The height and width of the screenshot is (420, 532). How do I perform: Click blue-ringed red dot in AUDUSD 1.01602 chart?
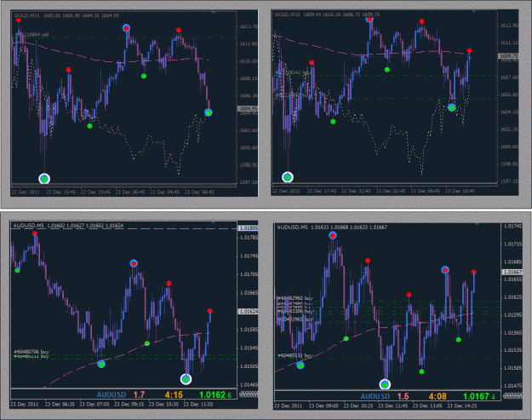[x=134, y=263]
